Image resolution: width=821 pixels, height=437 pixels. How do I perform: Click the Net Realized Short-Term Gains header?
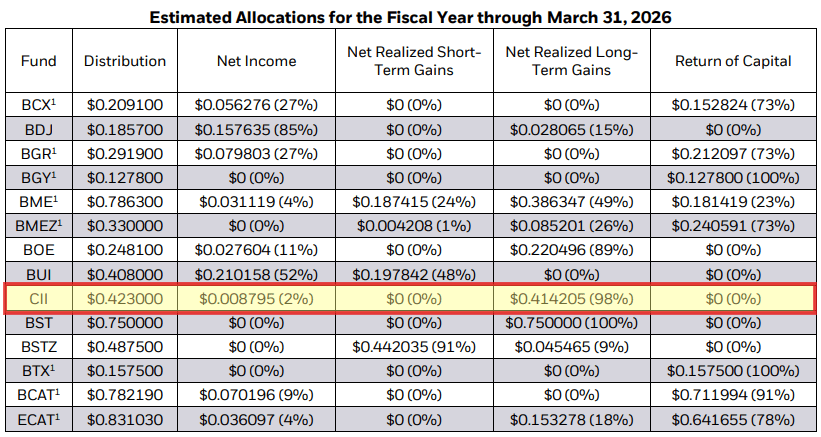point(414,61)
